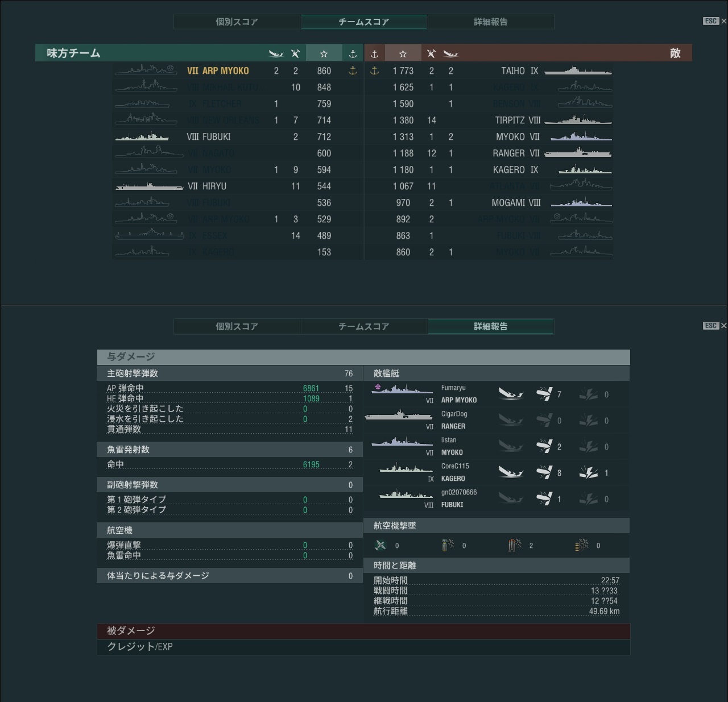Click the VII HIRYU ally ship entry

207,186
